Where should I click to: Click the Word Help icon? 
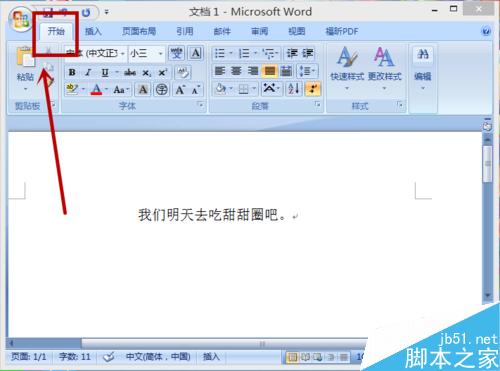point(486,31)
